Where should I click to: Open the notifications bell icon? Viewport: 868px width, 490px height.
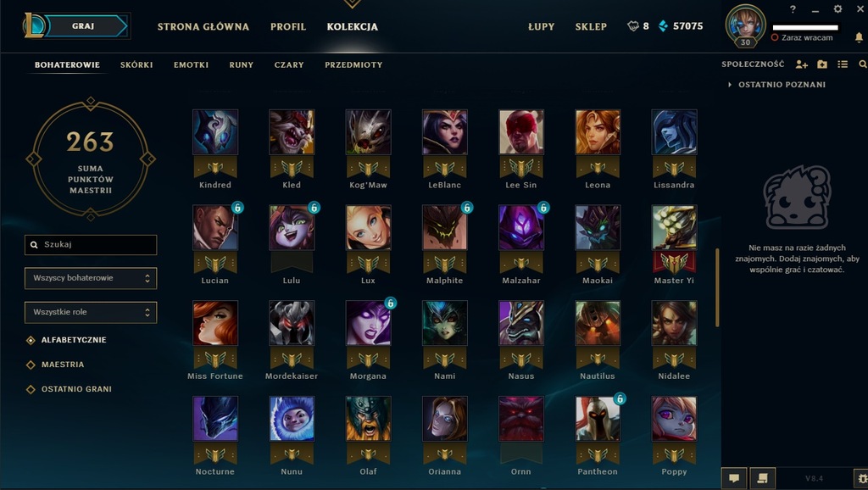point(859,37)
